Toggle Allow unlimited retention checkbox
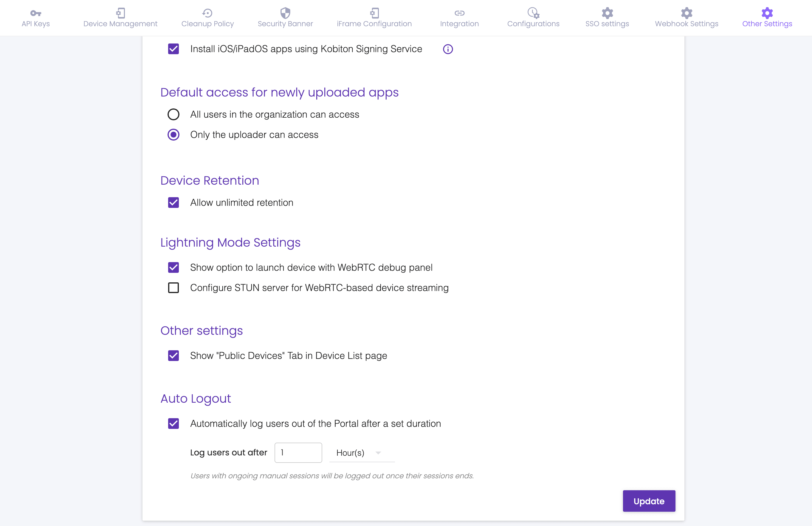 (x=173, y=203)
